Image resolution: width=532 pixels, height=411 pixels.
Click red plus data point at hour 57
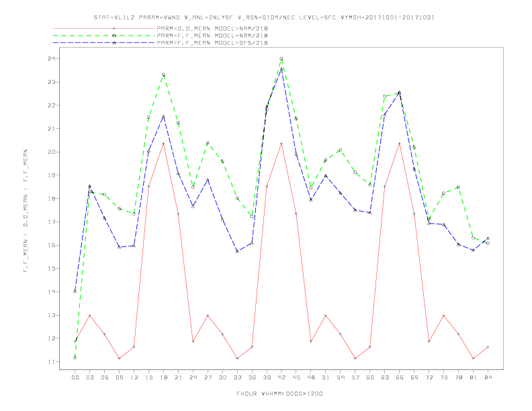click(x=355, y=359)
